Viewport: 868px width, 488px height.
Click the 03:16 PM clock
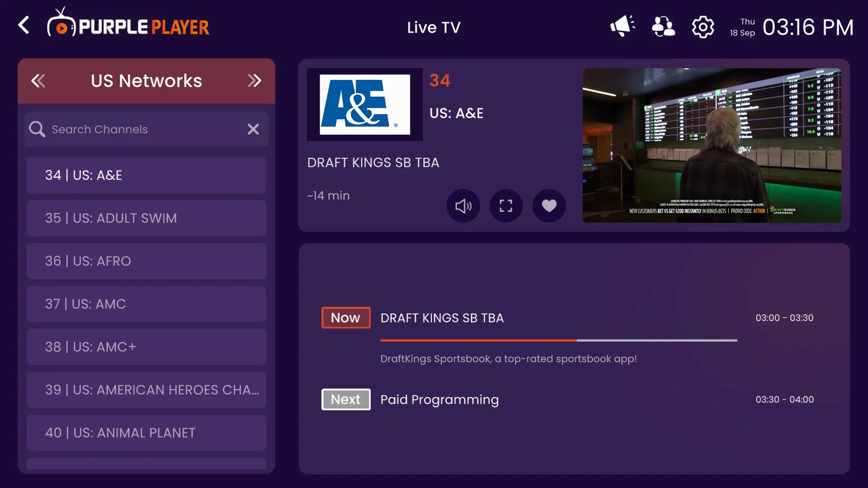808,27
